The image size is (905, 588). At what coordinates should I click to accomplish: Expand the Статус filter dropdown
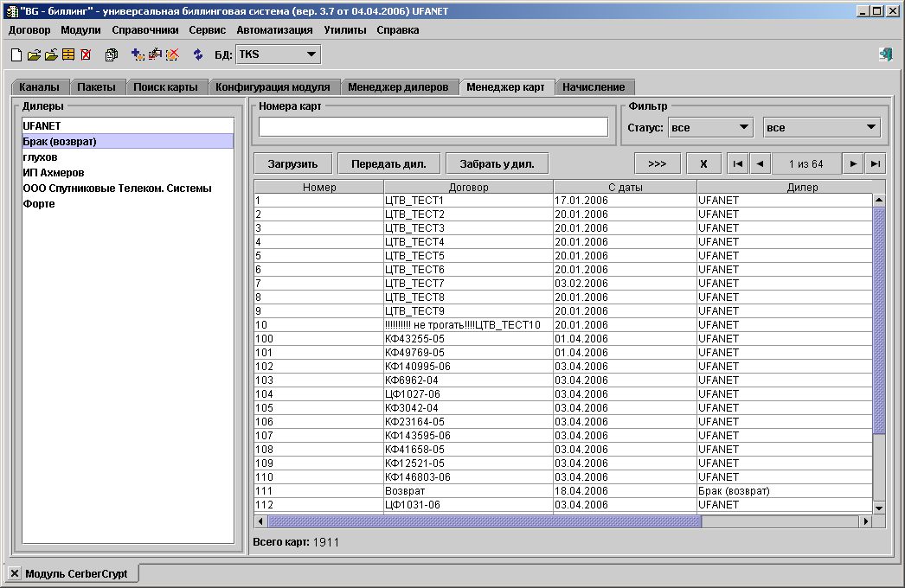pos(711,128)
